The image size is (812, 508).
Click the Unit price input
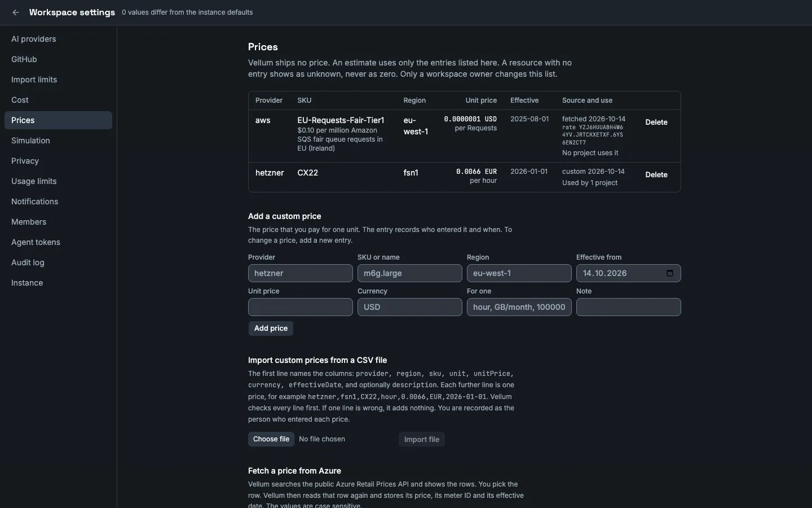301,307
